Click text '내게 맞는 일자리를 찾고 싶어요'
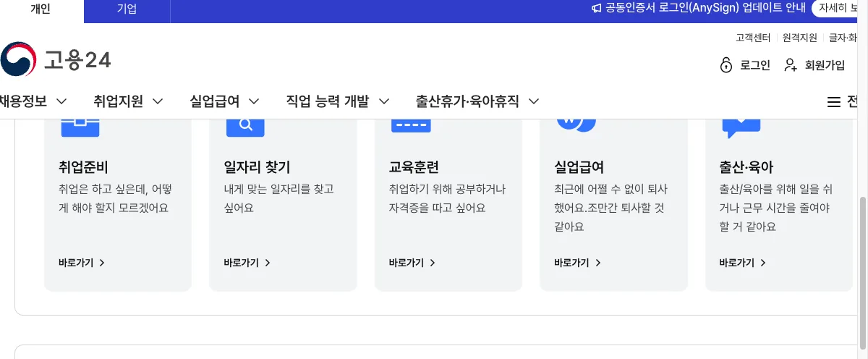 tap(279, 198)
